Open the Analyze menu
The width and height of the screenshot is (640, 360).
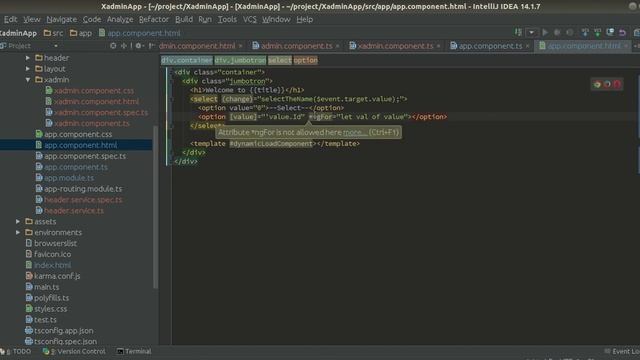(120, 19)
